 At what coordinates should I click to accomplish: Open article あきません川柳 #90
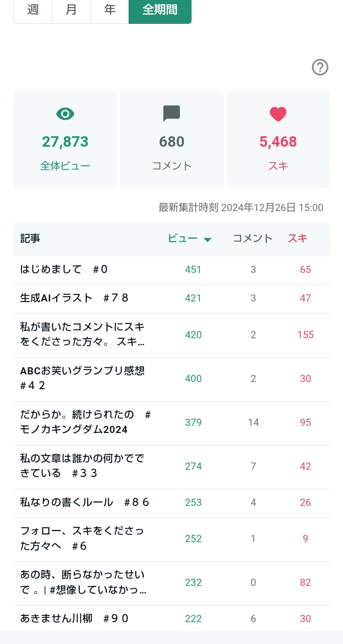[171, 618]
